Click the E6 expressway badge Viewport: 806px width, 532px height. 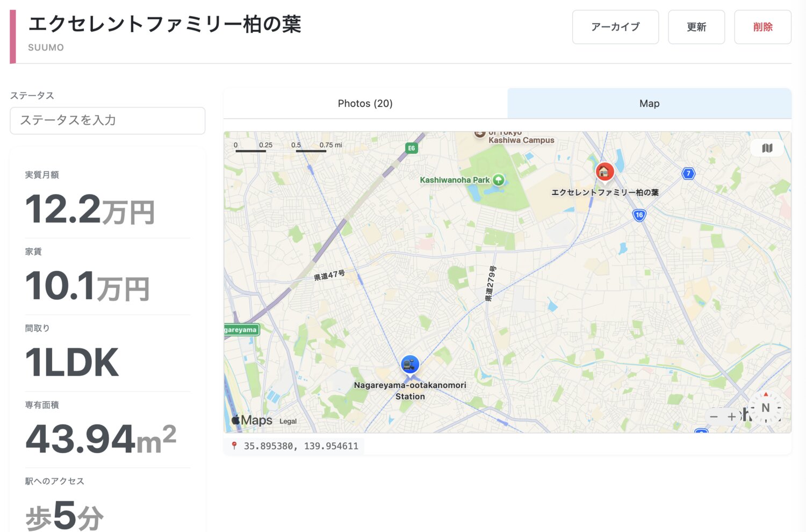tap(411, 148)
